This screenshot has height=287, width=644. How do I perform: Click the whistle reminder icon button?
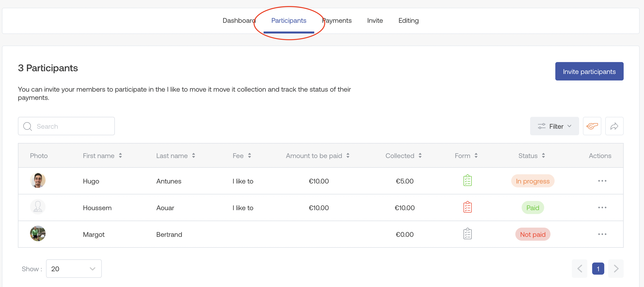[x=592, y=126]
